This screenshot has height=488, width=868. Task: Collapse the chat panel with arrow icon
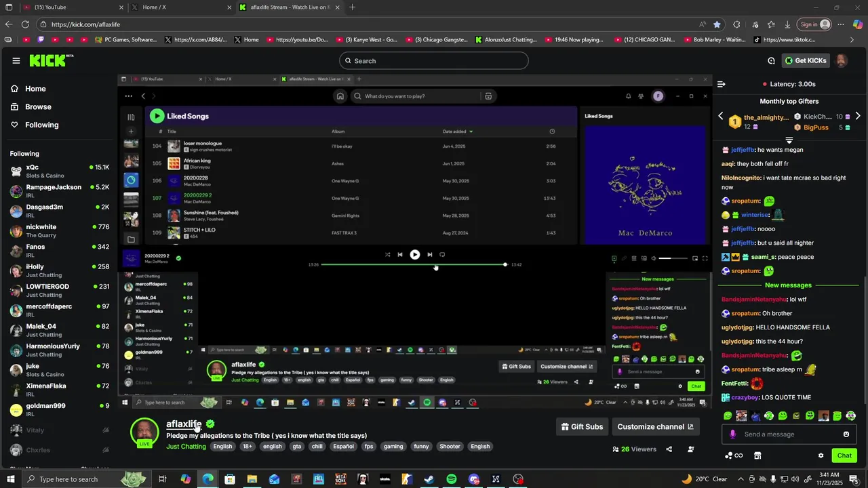[721, 84]
